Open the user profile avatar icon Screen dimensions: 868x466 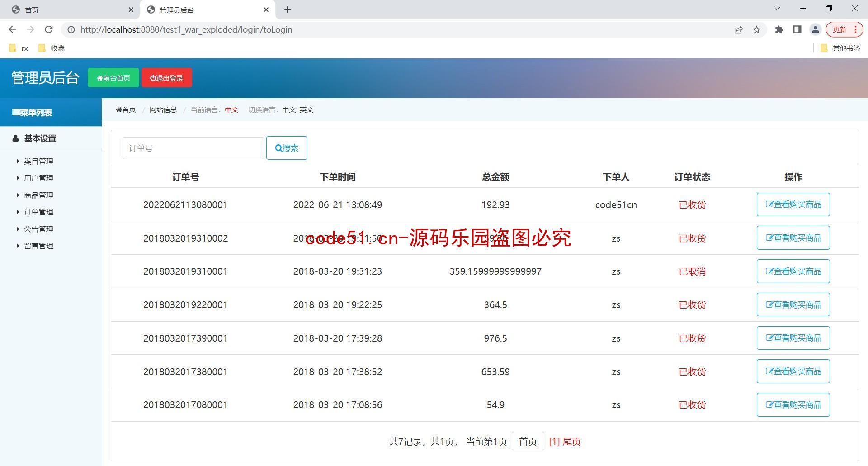[815, 29]
